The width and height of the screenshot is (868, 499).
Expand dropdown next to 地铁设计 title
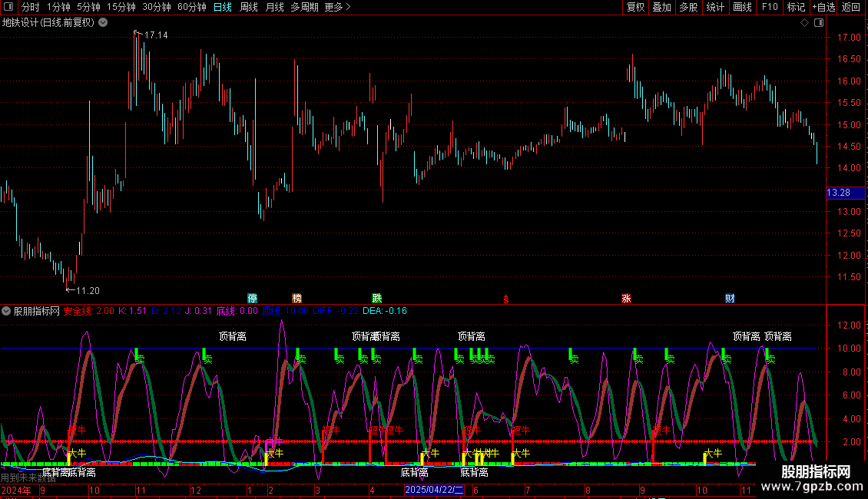(x=103, y=22)
